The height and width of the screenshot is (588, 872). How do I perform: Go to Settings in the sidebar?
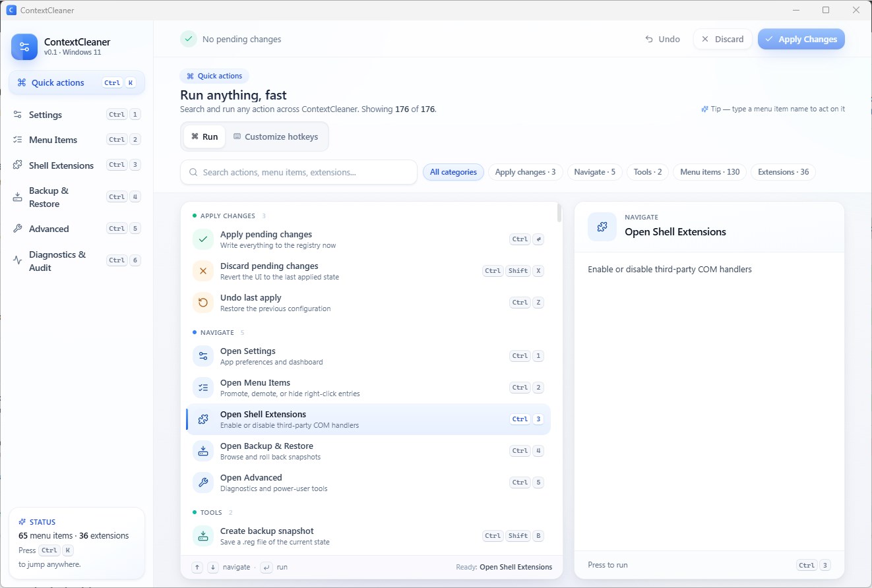click(x=77, y=115)
